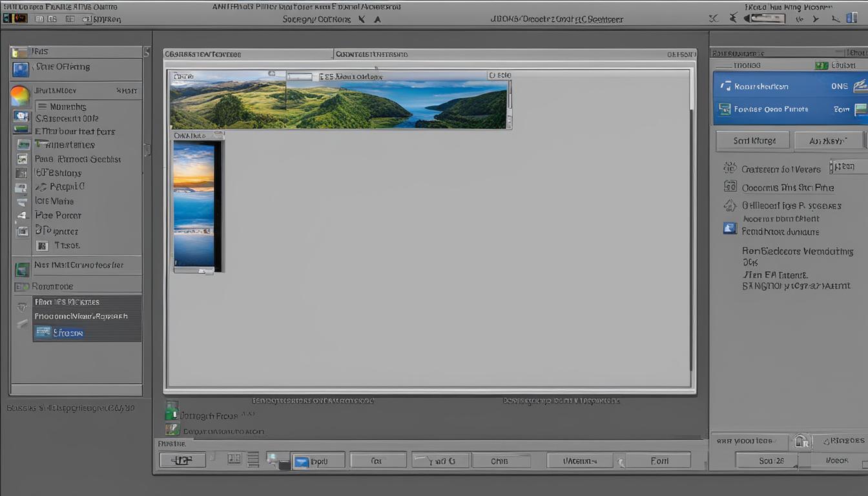
Task: Click the "Epil" button with blue icon
Action: [319, 461]
